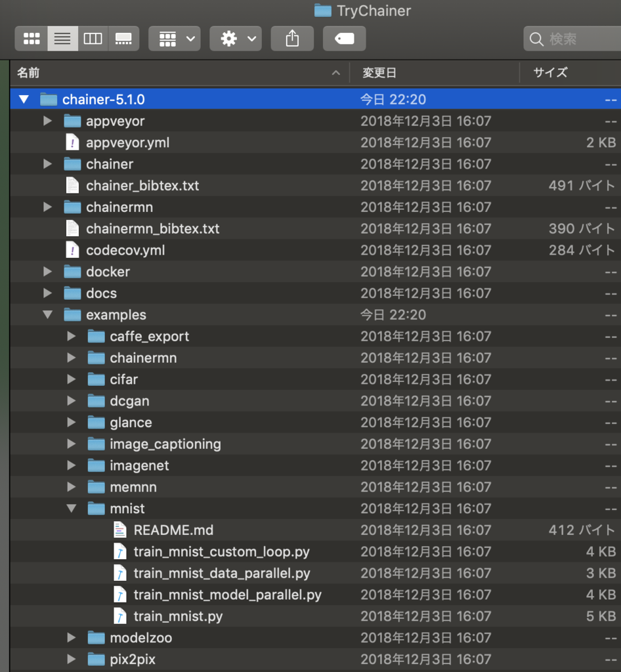Click the TryChainer title folder icon

click(x=323, y=10)
